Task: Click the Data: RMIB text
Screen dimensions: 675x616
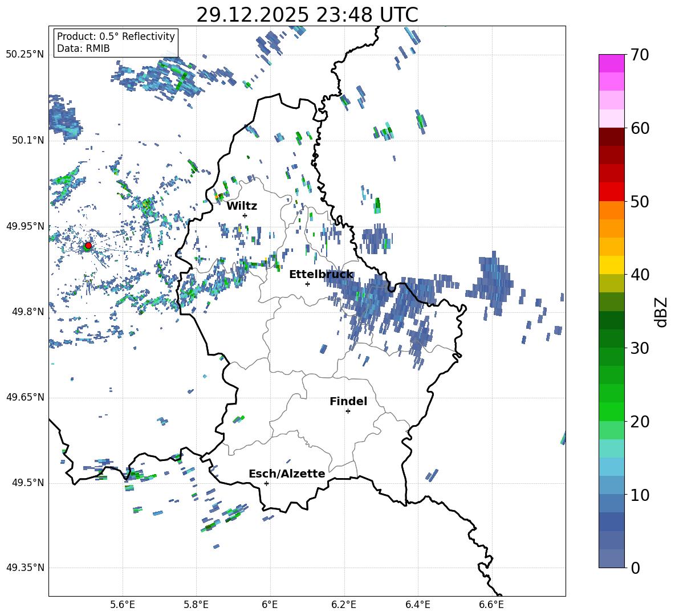Action: point(83,48)
